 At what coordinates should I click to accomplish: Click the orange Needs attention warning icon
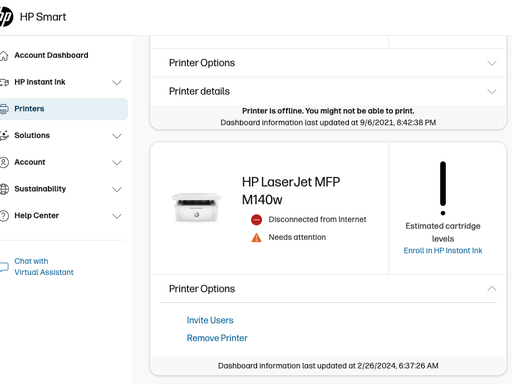[256, 238]
